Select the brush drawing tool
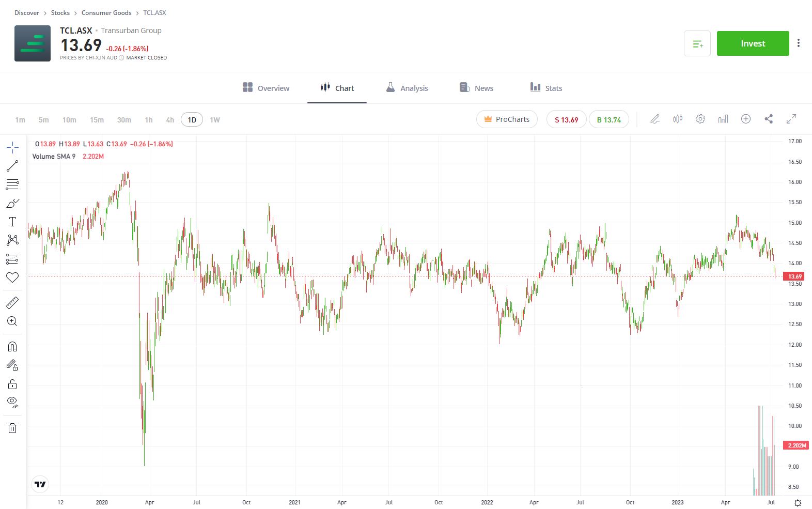 [x=12, y=204]
